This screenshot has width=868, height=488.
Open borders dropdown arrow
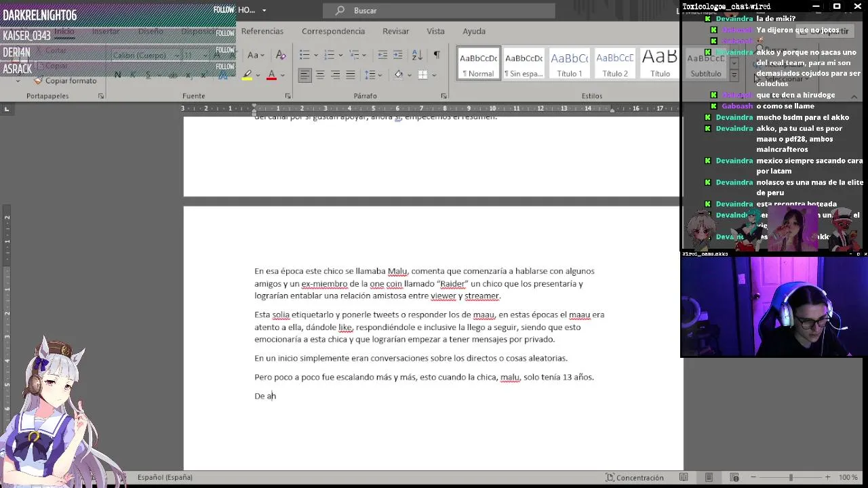433,75
